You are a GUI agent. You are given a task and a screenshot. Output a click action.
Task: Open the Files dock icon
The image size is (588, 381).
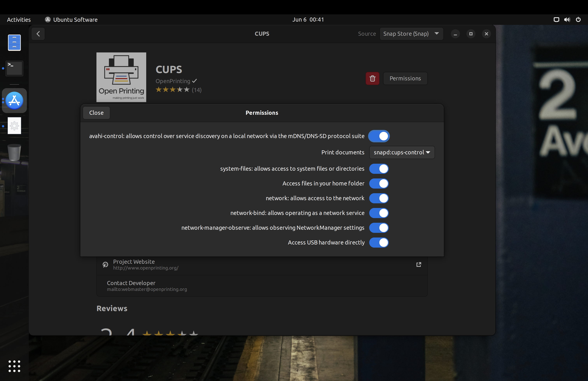pos(14,43)
